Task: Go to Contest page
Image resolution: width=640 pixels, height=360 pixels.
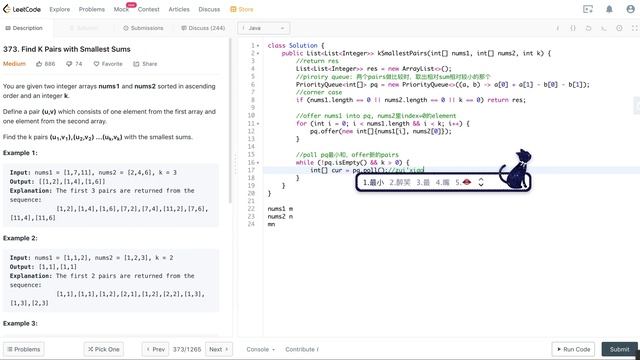Action: (149, 9)
